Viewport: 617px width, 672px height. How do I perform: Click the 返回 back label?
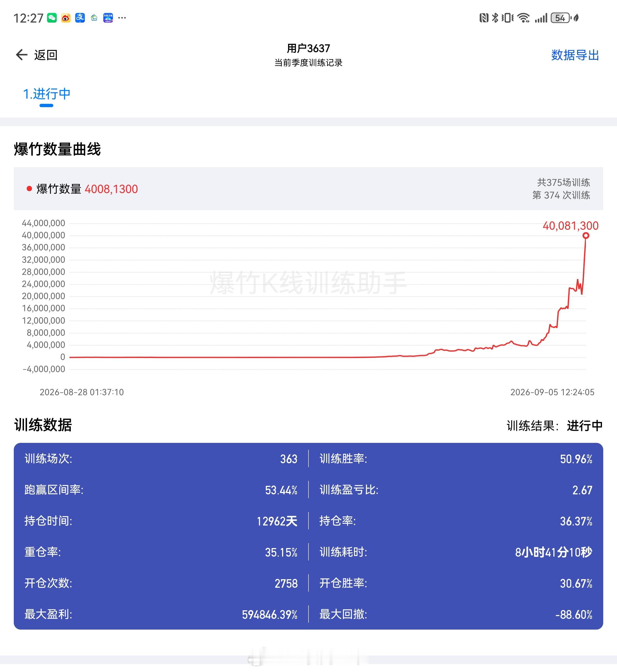click(x=46, y=55)
